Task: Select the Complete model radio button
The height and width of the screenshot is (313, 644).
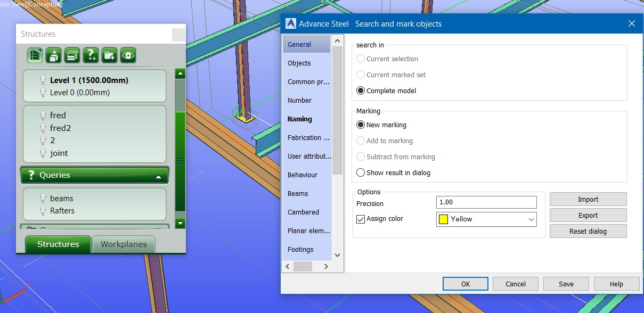Action: 361,90
